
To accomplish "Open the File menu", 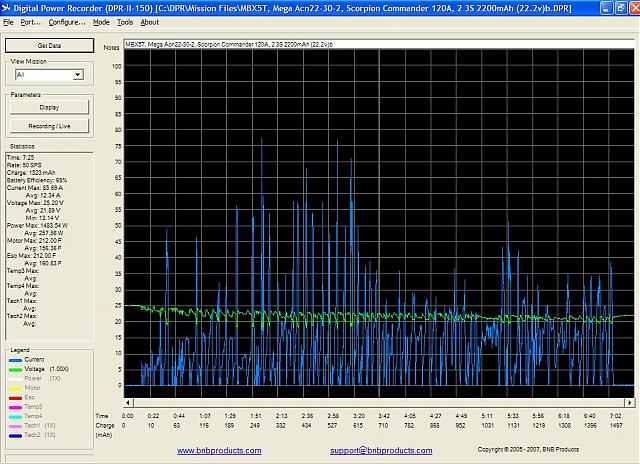I will coord(8,21).
